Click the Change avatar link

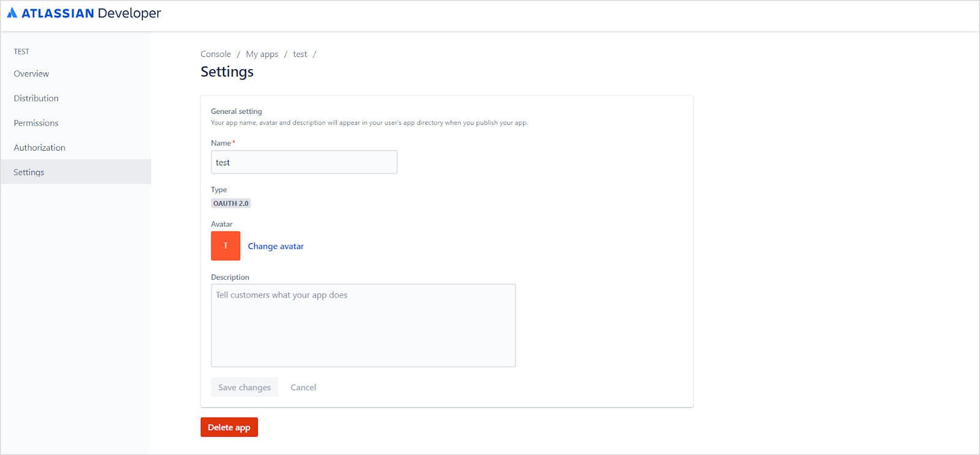[276, 246]
